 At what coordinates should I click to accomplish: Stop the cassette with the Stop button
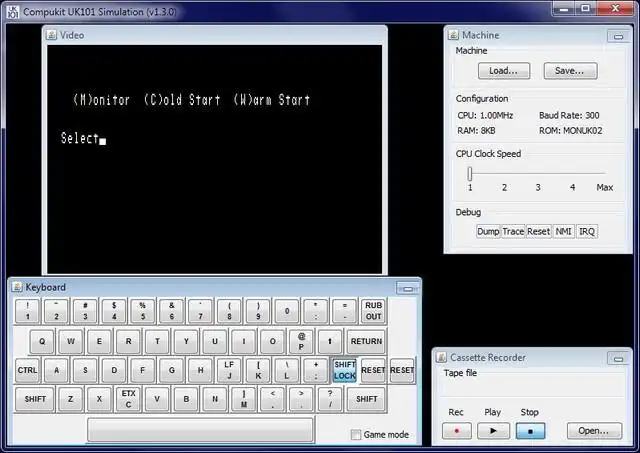point(530,431)
